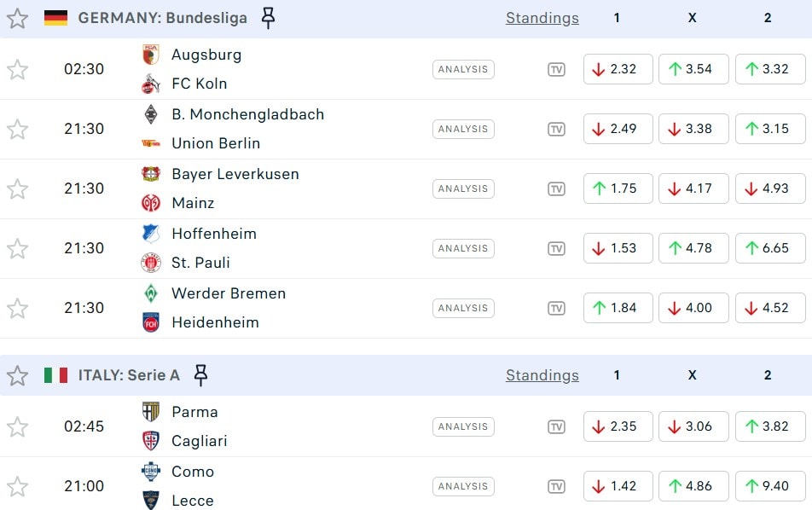
Task: Select away win odds 9.40 for Lecce
Action: [768, 486]
